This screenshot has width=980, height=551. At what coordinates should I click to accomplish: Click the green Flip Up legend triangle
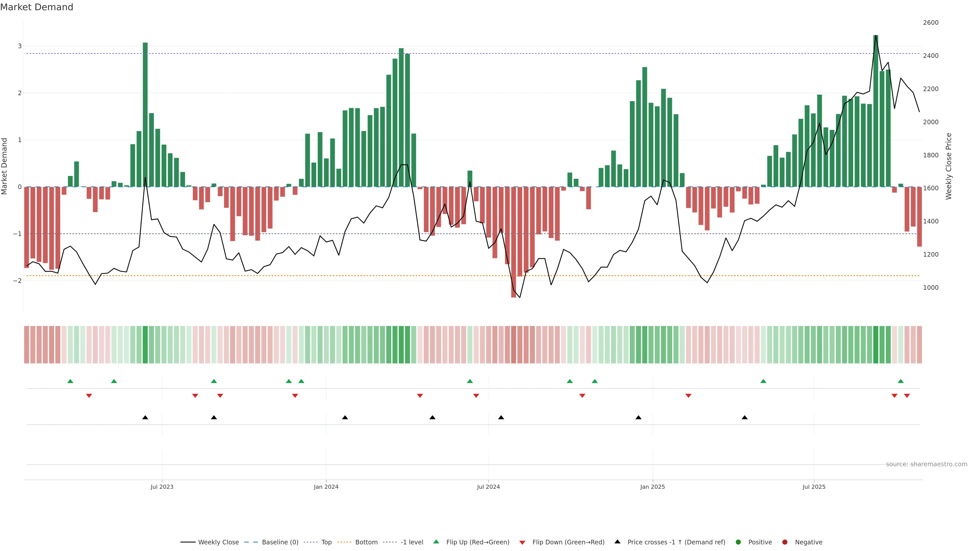pyautogui.click(x=436, y=542)
